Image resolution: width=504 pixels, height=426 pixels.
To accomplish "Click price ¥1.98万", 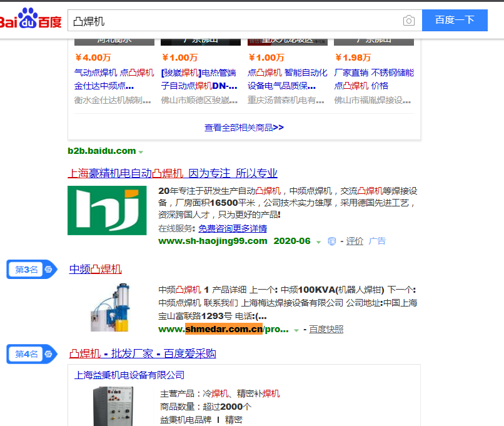I will point(353,58).
